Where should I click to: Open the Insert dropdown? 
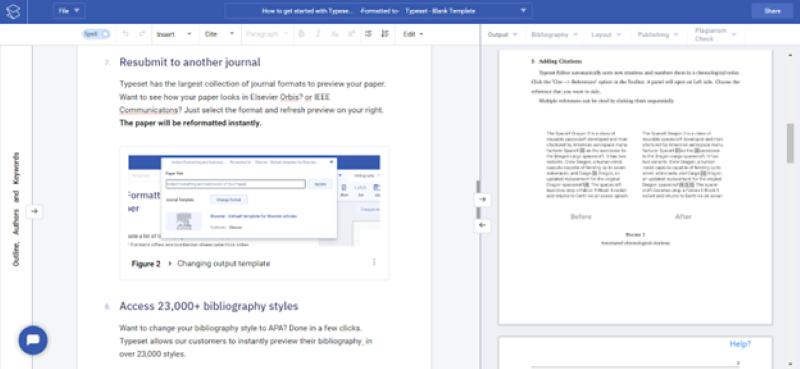pyautogui.click(x=174, y=34)
